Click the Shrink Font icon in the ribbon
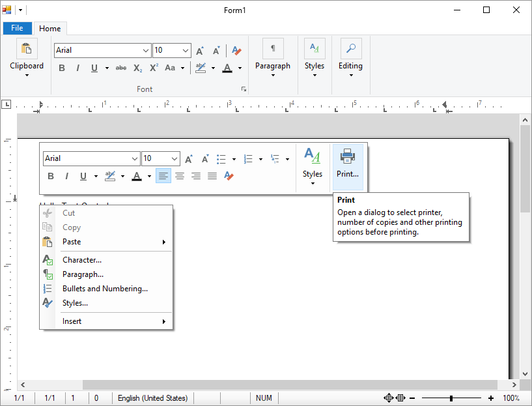 (x=216, y=51)
